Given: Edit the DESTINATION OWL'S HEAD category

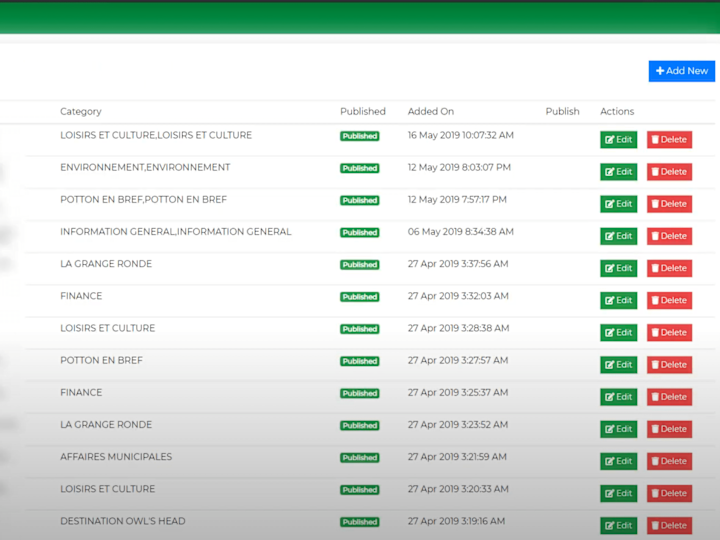Looking at the screenshot, I should (619, 525).
